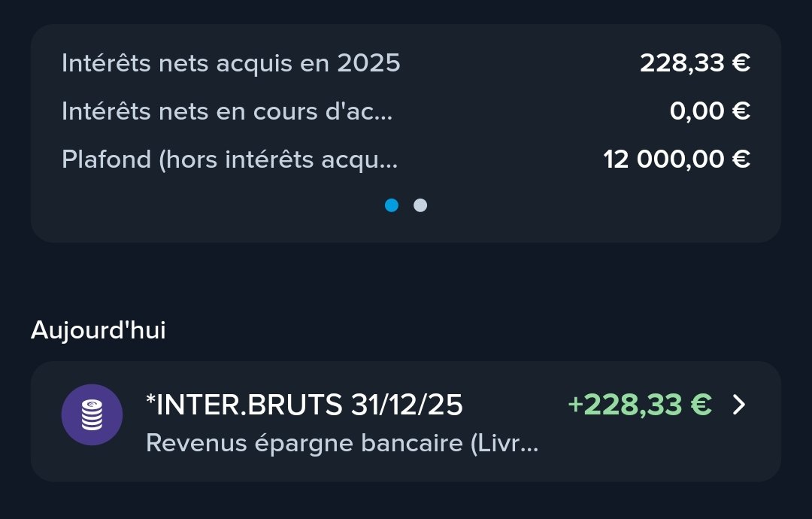Open transaction details via right chevron
The width and height of the screenshot is (812, 519).
739,405
